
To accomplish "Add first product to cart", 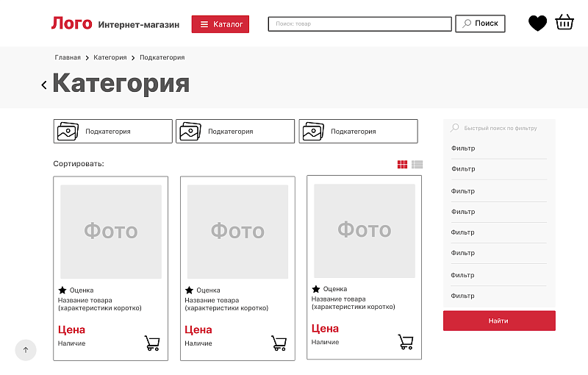I will pos(152,343).
